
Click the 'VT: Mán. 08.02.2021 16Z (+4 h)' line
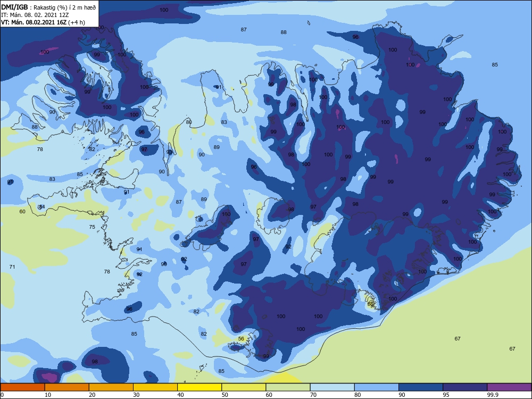[43, 22]
